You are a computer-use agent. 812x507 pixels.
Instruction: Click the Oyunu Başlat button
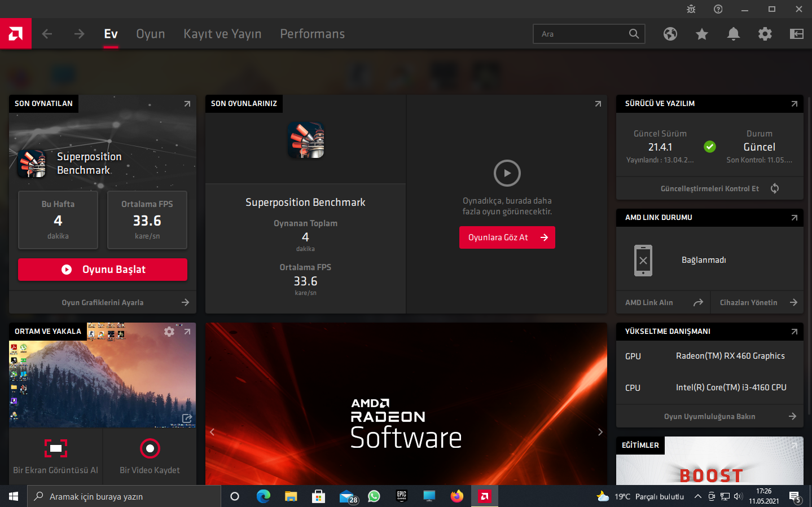point(103,270)
